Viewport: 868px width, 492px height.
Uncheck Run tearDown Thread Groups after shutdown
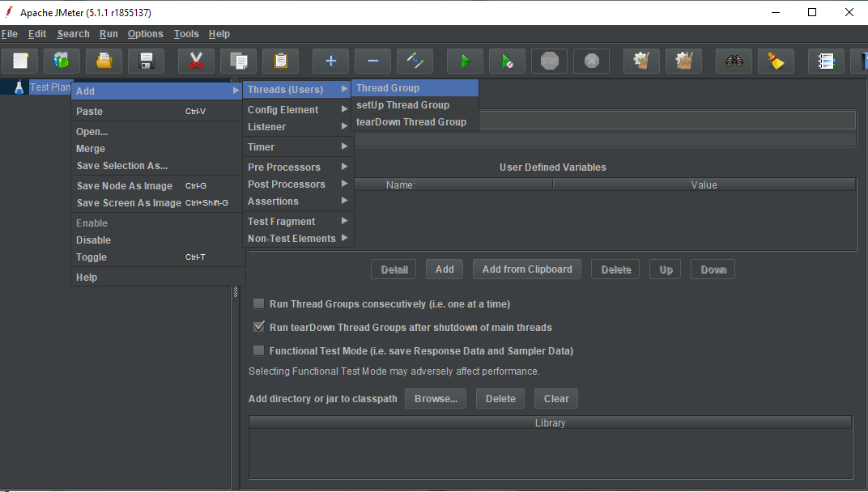[258, 327]
